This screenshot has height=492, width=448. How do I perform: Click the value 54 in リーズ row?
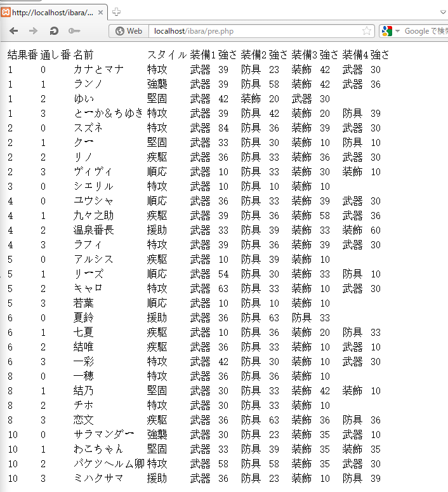(x=223, y=274)
